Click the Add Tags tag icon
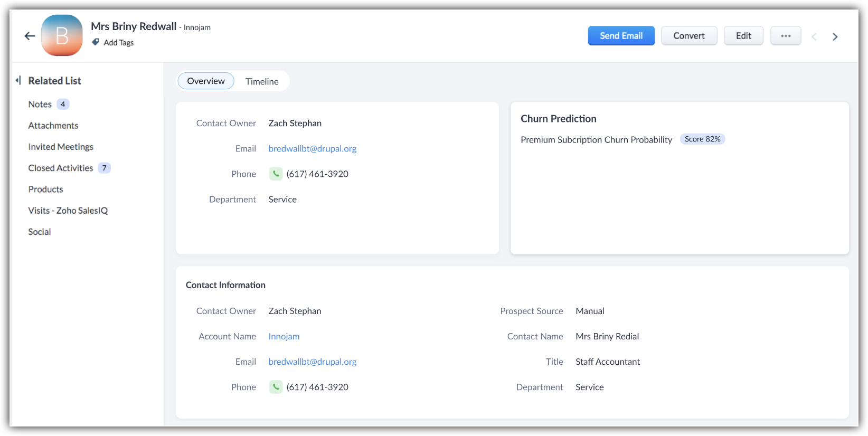868x436 pixels. pyautogui.click(x=96, y=42)
